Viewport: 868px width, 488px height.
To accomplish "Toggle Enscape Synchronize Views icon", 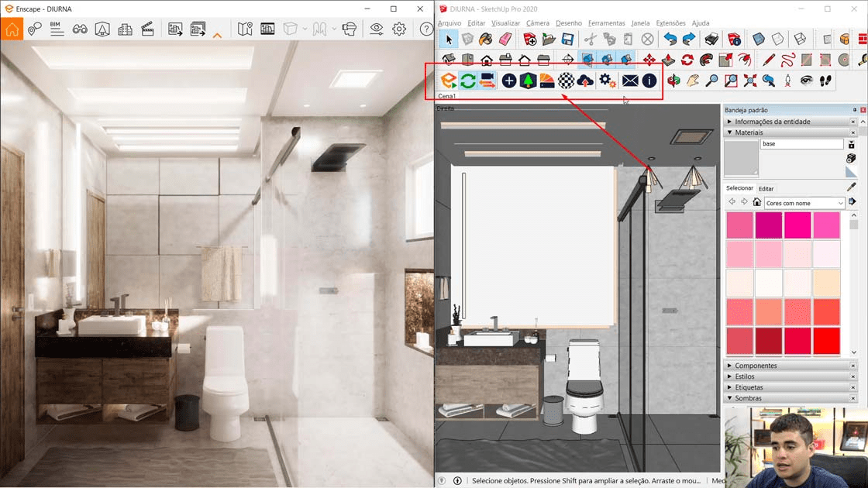I will (x=487, y=81).
